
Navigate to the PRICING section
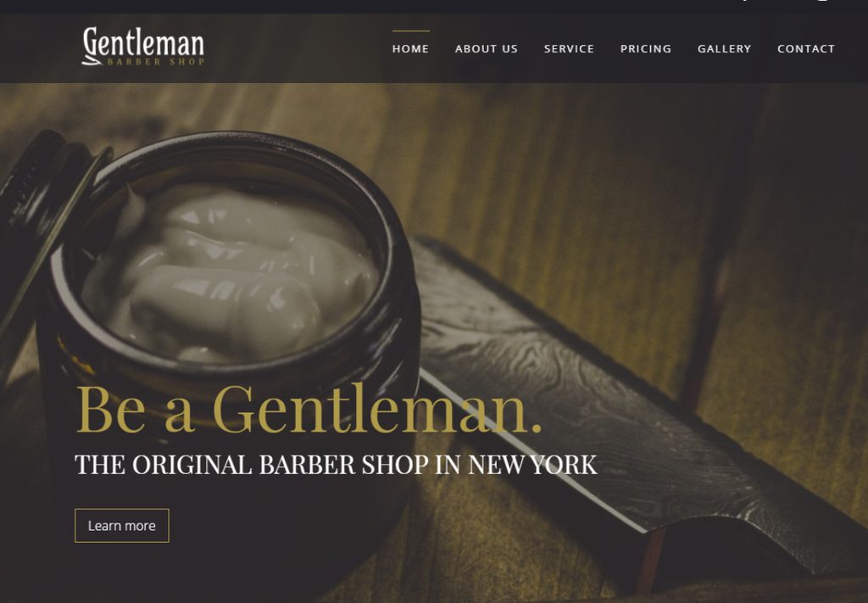[645, 48]
